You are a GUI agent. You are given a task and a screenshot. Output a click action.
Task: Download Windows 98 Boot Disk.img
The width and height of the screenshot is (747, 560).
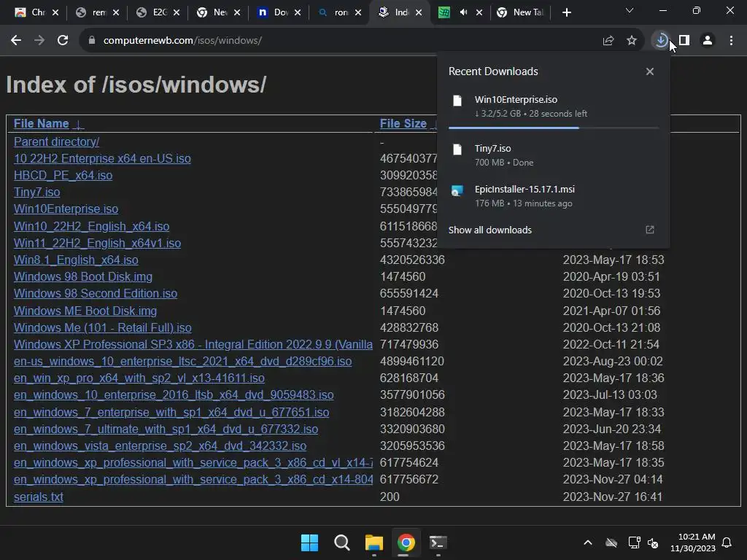click(83, 276)
